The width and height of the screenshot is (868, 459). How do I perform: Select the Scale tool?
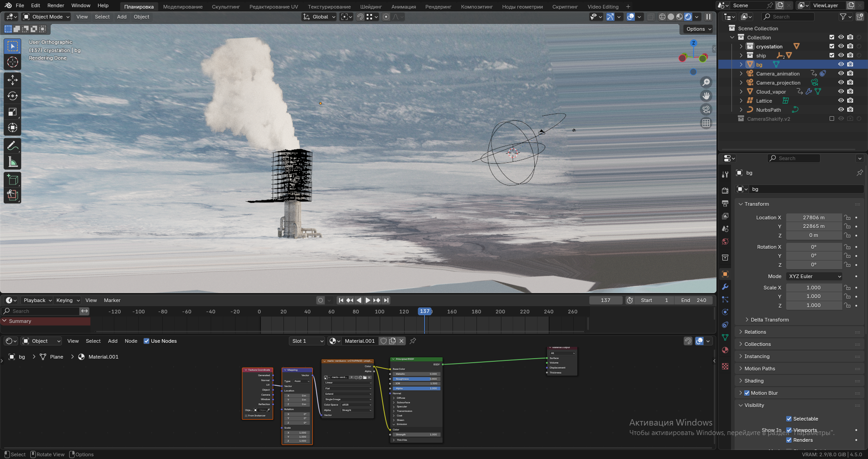[x=13, y=112]
